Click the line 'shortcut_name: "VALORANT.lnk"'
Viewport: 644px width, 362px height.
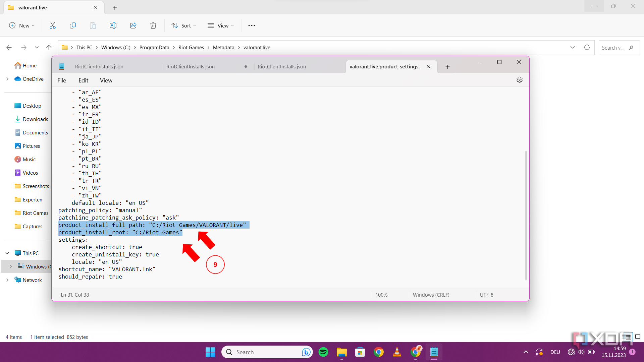(107, 269)
